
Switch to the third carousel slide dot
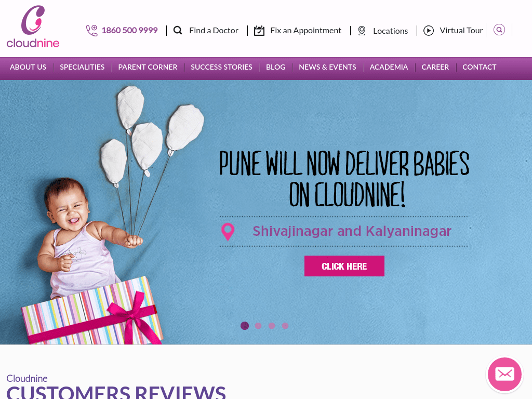point(272,326)
